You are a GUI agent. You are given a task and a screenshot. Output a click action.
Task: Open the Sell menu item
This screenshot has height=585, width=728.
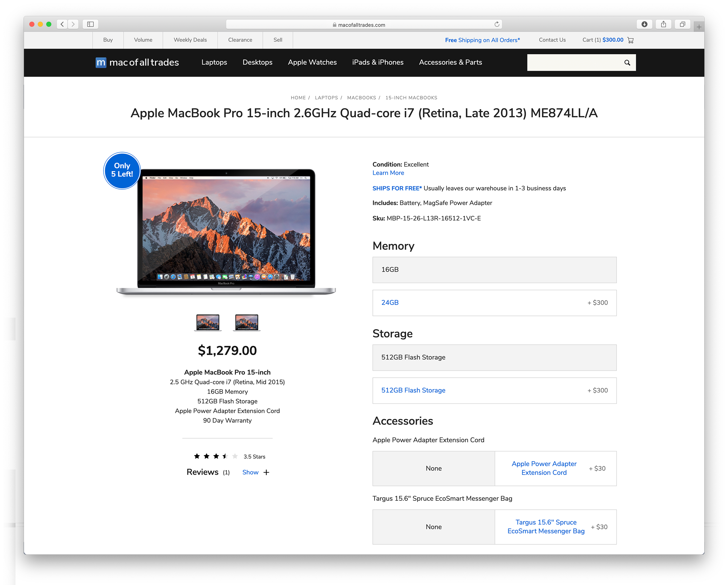click(278, 40)
